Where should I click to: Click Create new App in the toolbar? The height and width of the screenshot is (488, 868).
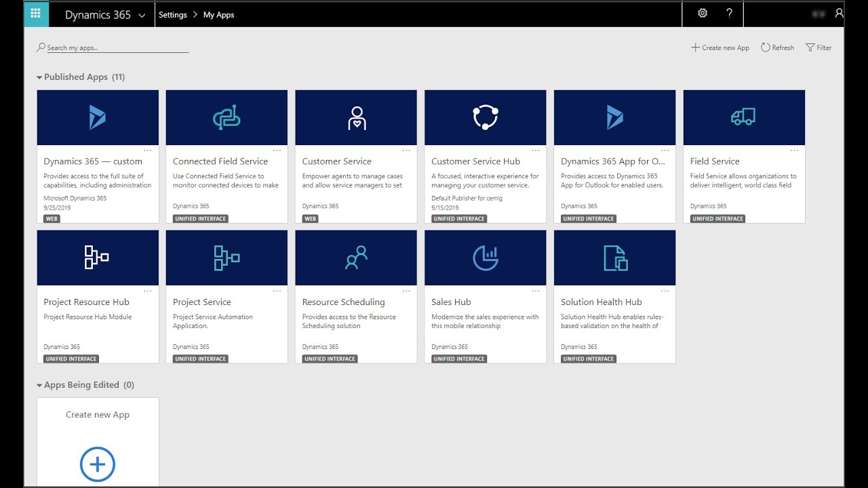[720, 47]
